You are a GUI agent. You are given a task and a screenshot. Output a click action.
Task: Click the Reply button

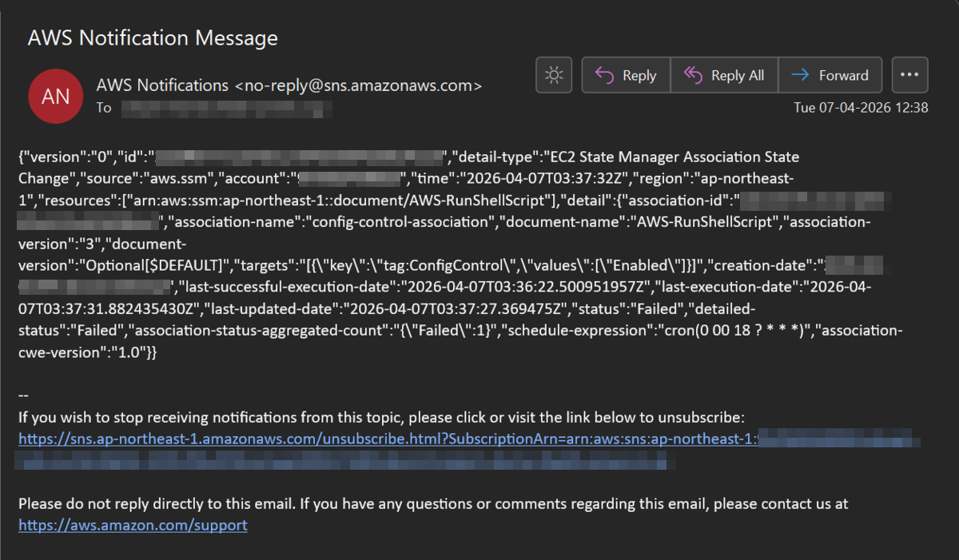pyautogui.click(x=627, y=75)
